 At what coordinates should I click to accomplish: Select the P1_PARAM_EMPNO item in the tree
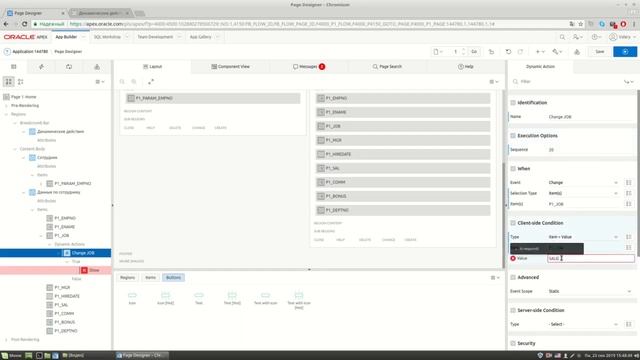(73, 183)
